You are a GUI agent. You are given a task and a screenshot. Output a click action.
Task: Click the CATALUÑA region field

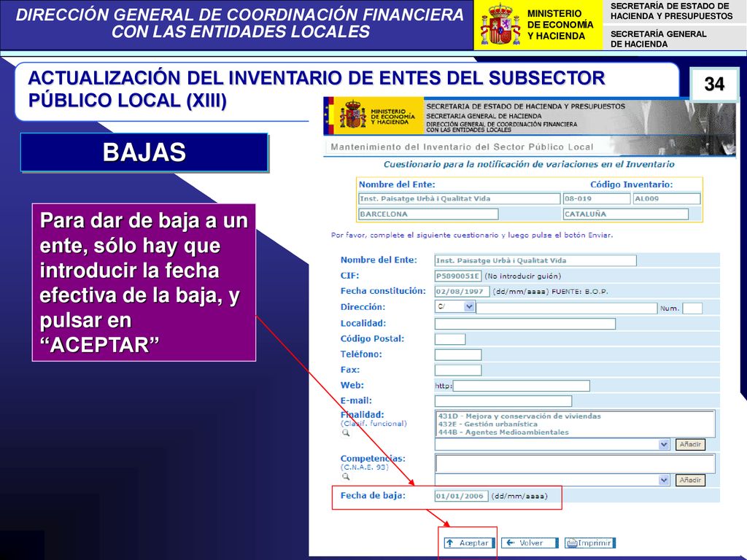tap(625, 214)
